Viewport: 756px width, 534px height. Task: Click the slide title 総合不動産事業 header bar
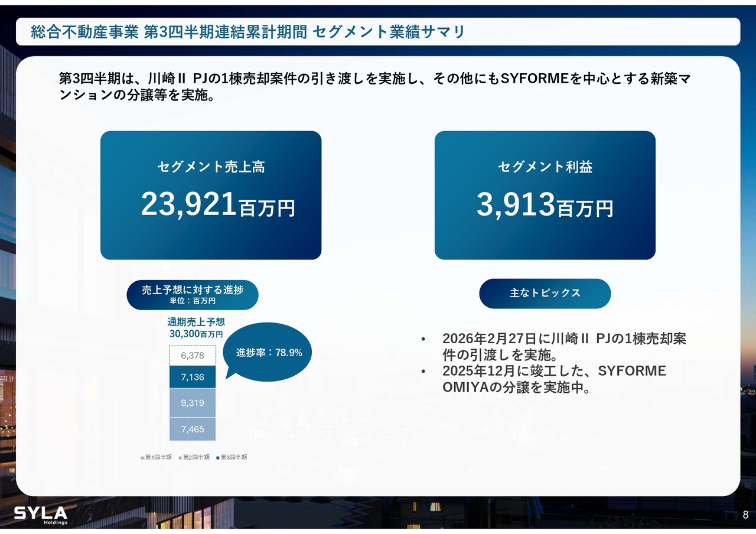(x=378, y=32)
